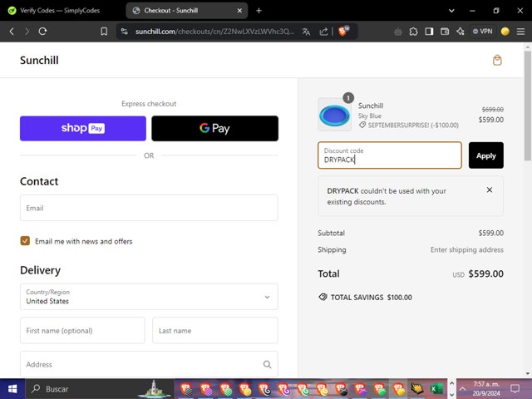The height and width of the screenshot is (399, 532).
Task: Dismiss the DRYPACK error message
Action: (490, 190)
